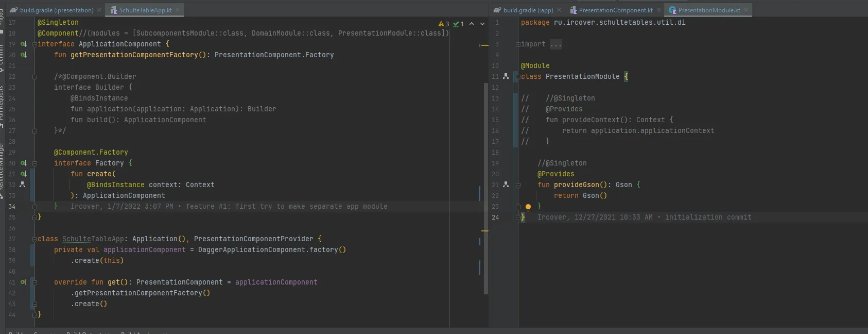Viewport: 868px width, 334px height.
Task: Click the left editor vertical scrollbar
Action: [485, 188]
